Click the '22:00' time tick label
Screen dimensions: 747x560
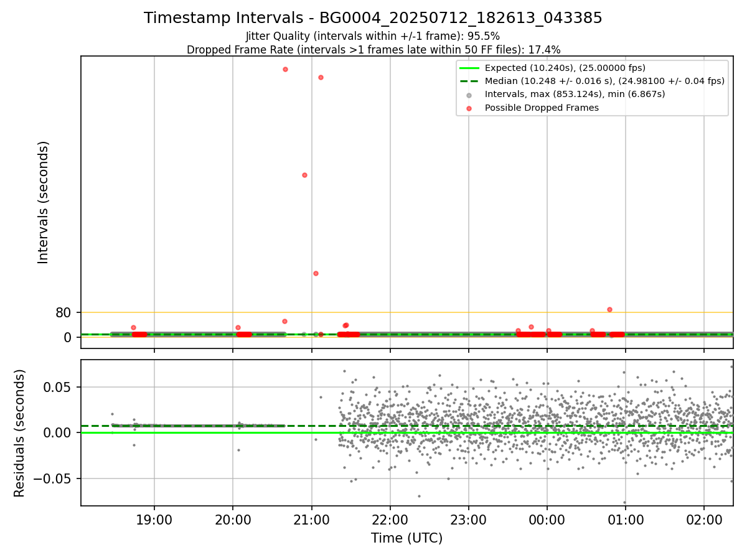[x=390, y=520]
